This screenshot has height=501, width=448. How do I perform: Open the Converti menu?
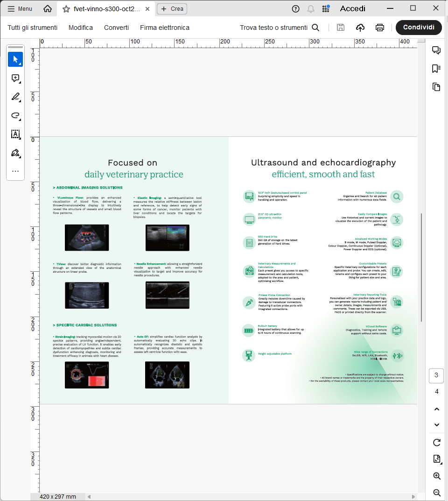pos(116,28)
